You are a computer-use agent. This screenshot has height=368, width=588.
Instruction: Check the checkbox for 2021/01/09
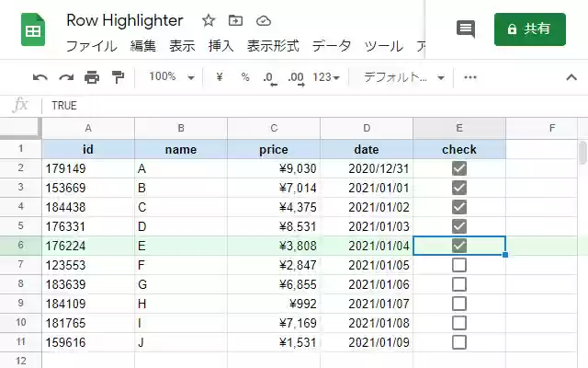click(459, 342)
